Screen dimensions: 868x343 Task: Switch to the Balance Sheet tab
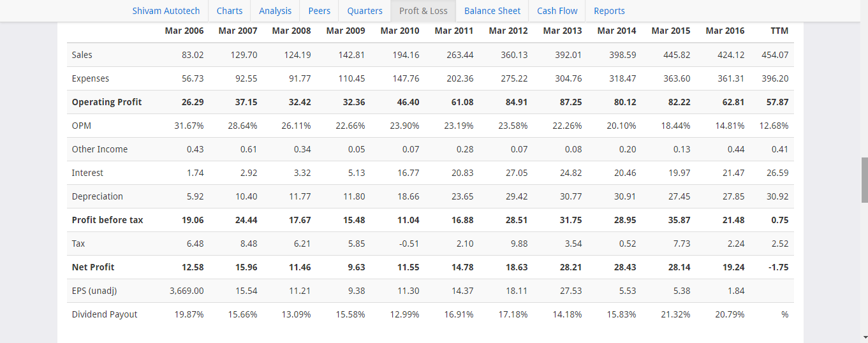coord(492,11)
